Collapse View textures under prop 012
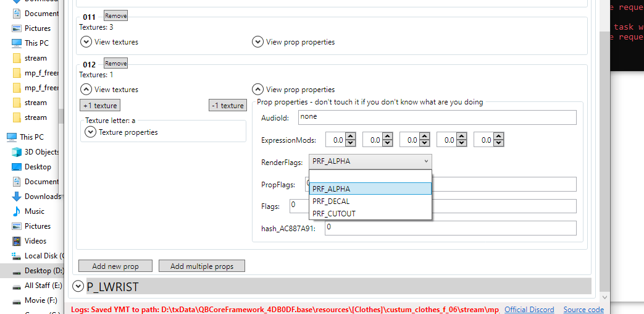This screenshot has height=314, width=644. [86, 90]
